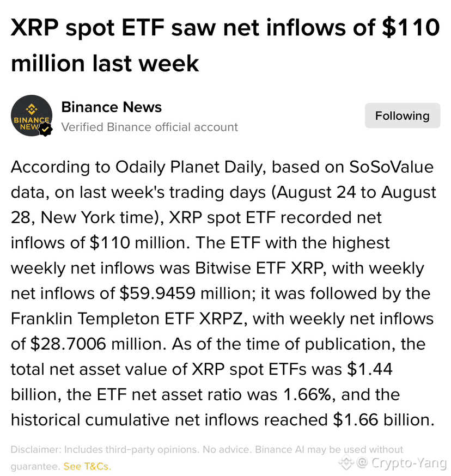451x476 pixels.
Task: Click the XRP spot ETF headline
Action: [225, 45]
